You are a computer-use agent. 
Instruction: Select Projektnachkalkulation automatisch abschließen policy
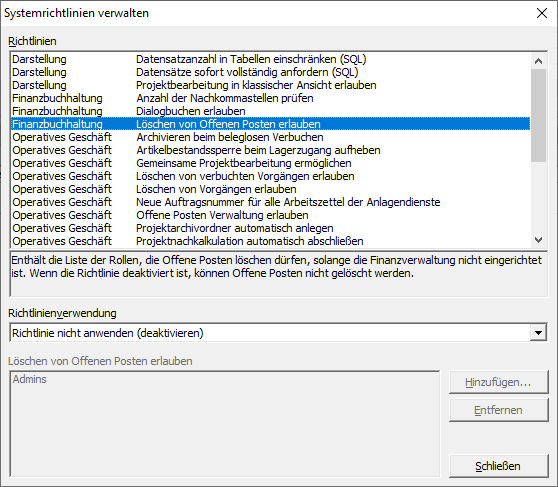pyautogui.click(x=270, y=241)
